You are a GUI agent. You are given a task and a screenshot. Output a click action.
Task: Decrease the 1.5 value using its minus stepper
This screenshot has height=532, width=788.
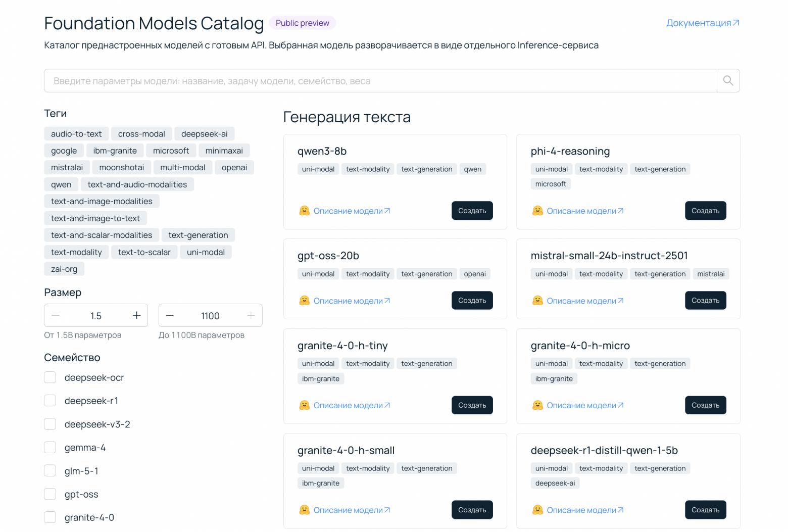tap(56, 315)
